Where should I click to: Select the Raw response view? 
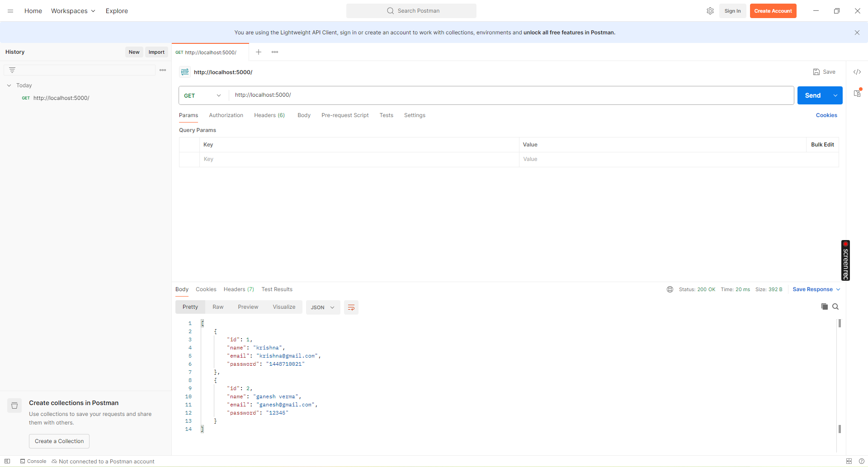[218, 307]
